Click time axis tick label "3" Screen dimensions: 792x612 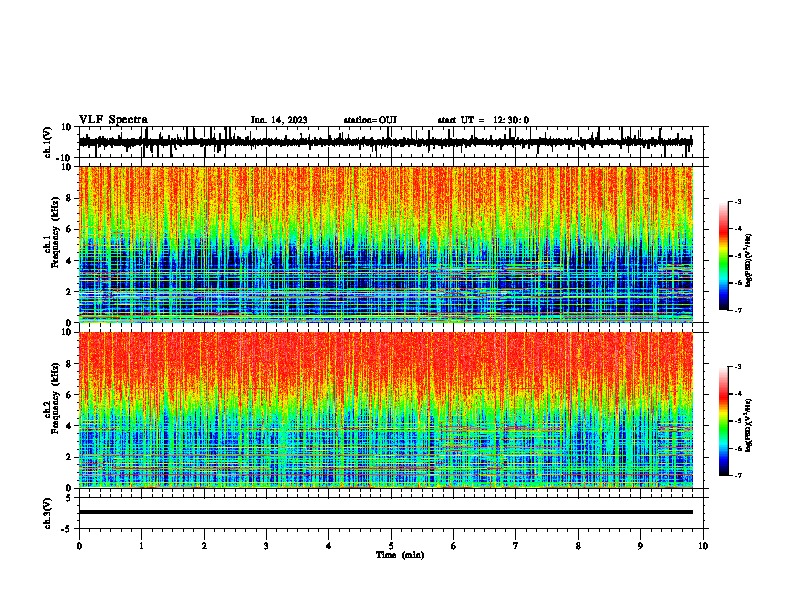pos(266,546)
